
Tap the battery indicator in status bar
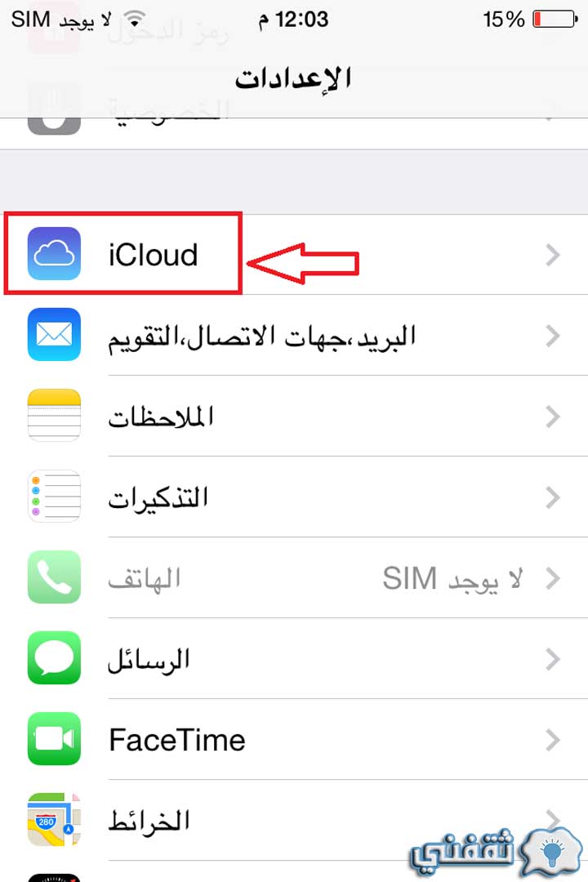(x=555, y=19)
